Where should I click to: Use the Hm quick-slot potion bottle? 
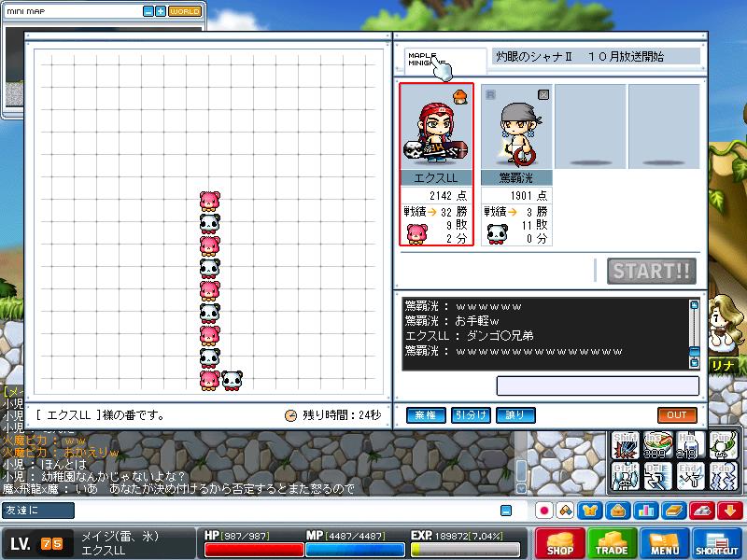[x=690, y=445]
